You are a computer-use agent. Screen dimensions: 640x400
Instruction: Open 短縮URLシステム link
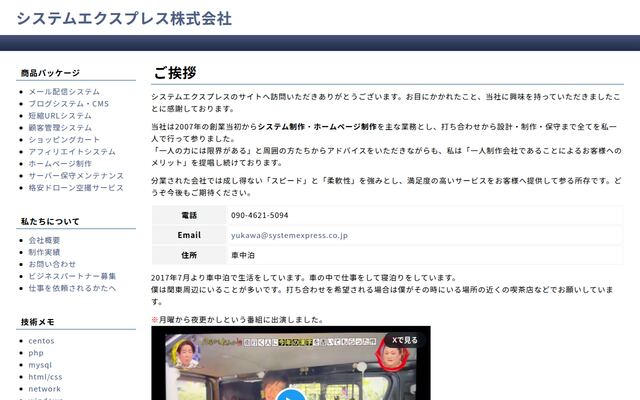click(x=60, y=116)
